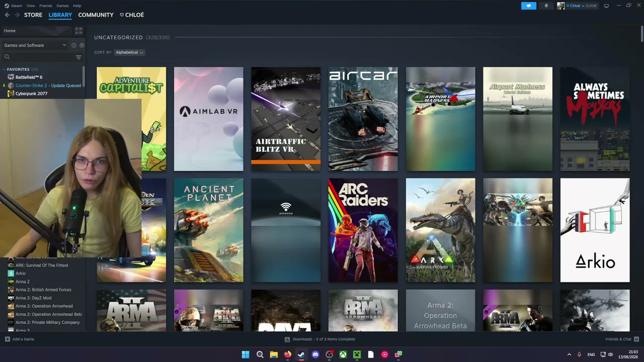
Task: Click the plus icon beside Add a Game
Action: click(x=8, y=339)
